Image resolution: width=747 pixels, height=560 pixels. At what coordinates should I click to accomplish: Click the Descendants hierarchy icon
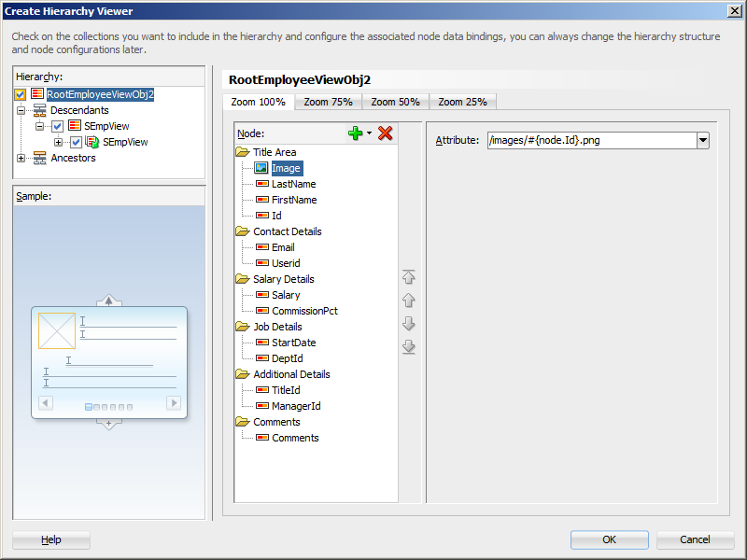point(39,110)
